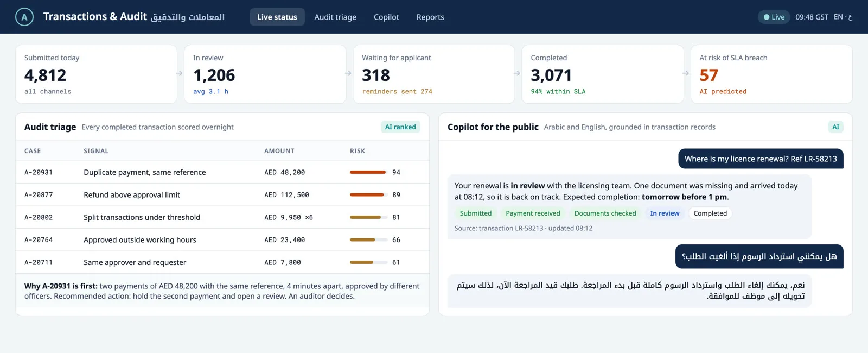Click the Submitted status chip
The image size is (868, 353).
[476, 213]
